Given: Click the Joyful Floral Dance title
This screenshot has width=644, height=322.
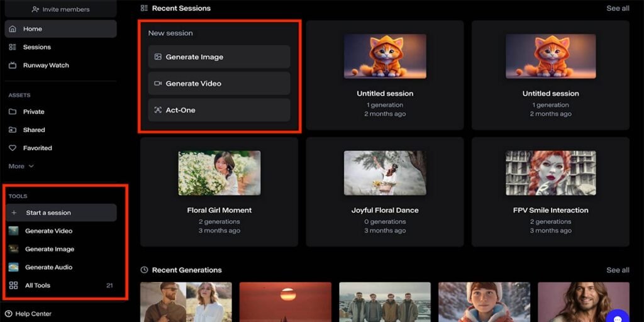Looking at the screenshot, I should [385, 210].
